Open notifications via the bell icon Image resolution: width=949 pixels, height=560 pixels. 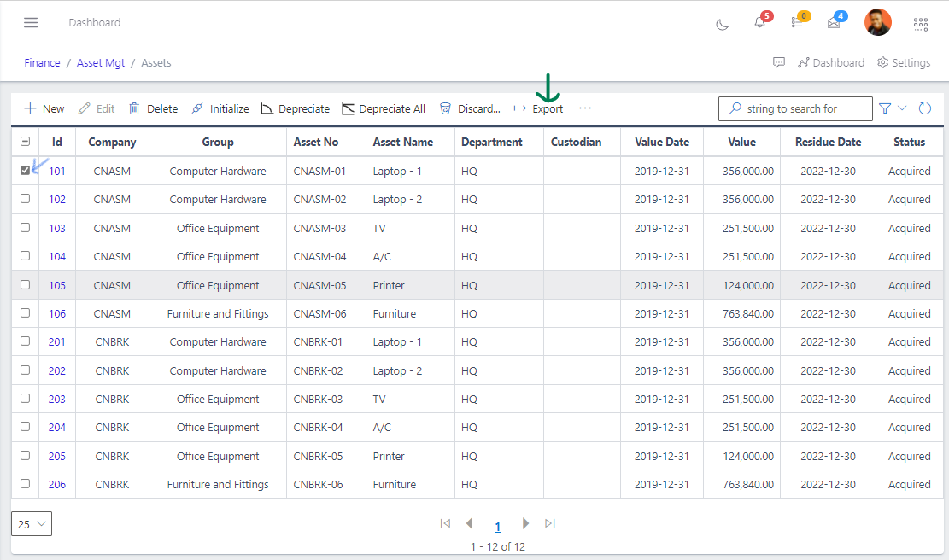click(759, 23)
